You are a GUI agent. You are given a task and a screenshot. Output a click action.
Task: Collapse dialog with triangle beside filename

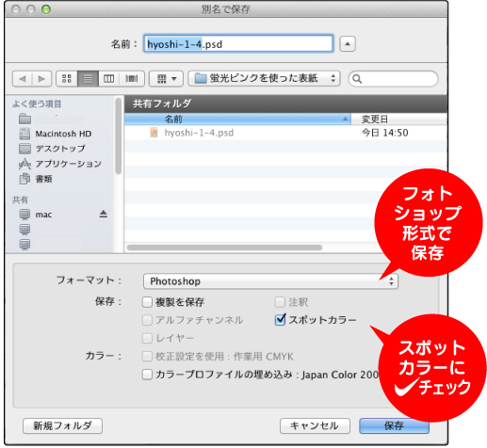(x=348, y=44)
